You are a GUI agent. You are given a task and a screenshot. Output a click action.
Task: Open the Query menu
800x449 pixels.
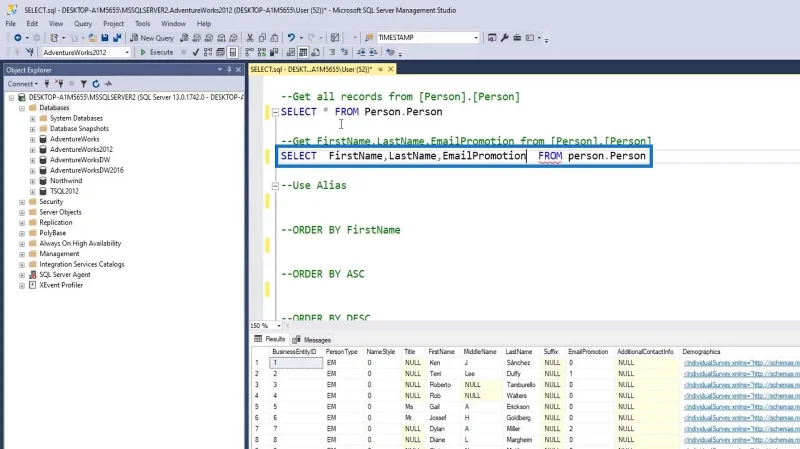pos(83,23)
